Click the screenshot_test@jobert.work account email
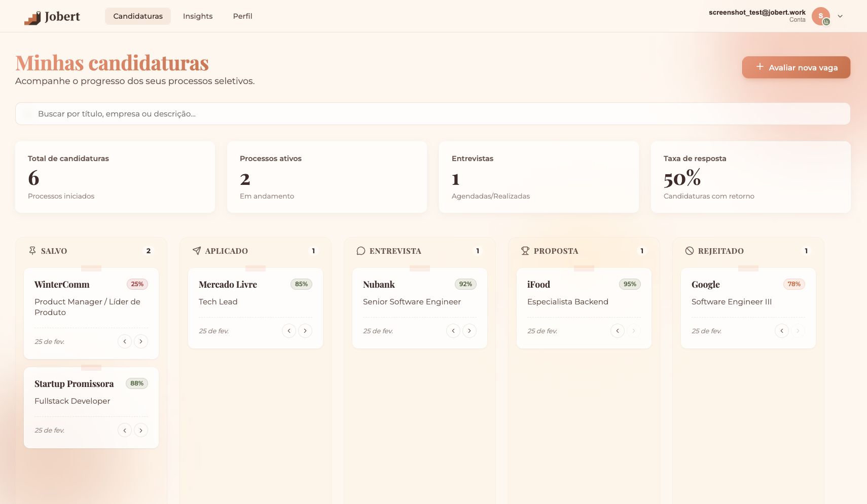Image resolution: width=867 pixels, height=504 pixels. click(757, 12)
